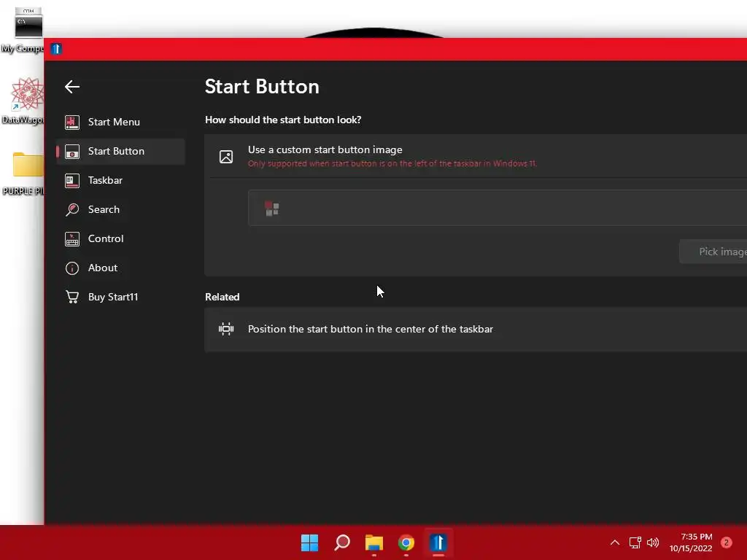Open Buy Start11 page
Image resolution: width=747 pixels, height=560 pixels.
[120, 297]
